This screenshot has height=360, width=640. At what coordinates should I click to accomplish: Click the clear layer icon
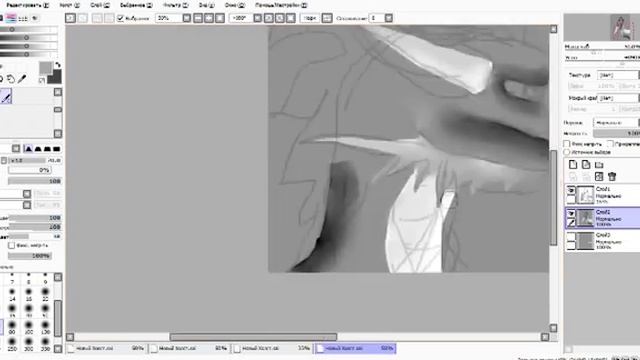coord(599,176)
